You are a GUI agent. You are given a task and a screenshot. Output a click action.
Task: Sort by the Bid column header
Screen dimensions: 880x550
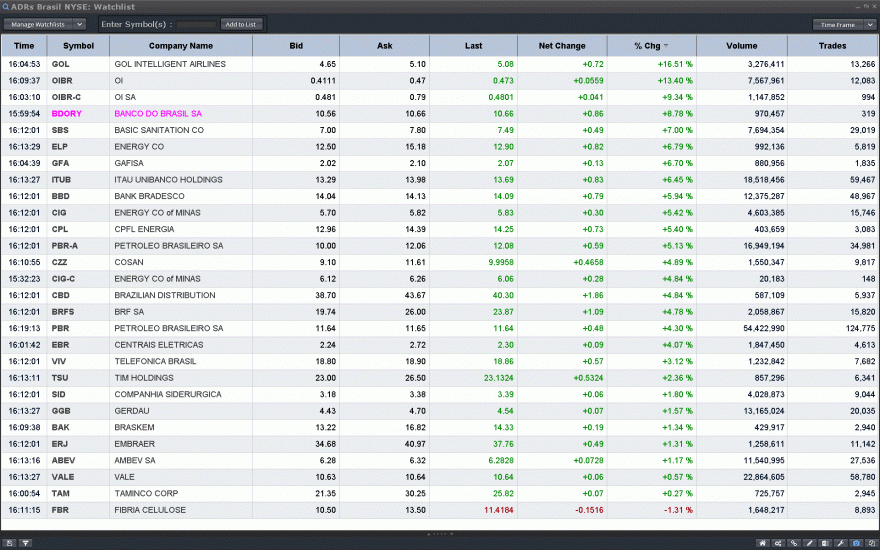(x=296, y=46)
